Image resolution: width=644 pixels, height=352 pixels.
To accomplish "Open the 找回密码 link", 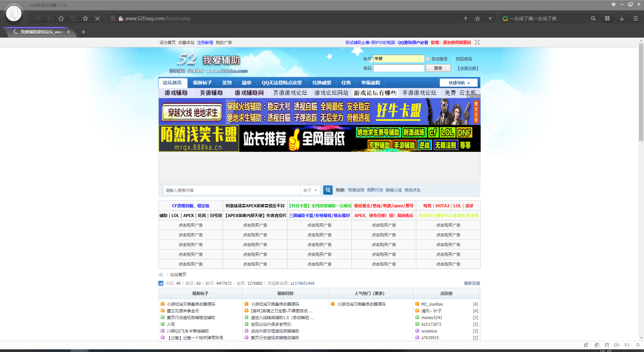I will tap(464, 59).
